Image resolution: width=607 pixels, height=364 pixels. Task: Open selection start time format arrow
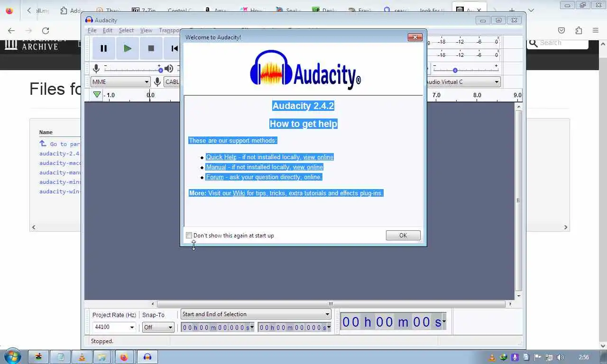click(252, 327)
